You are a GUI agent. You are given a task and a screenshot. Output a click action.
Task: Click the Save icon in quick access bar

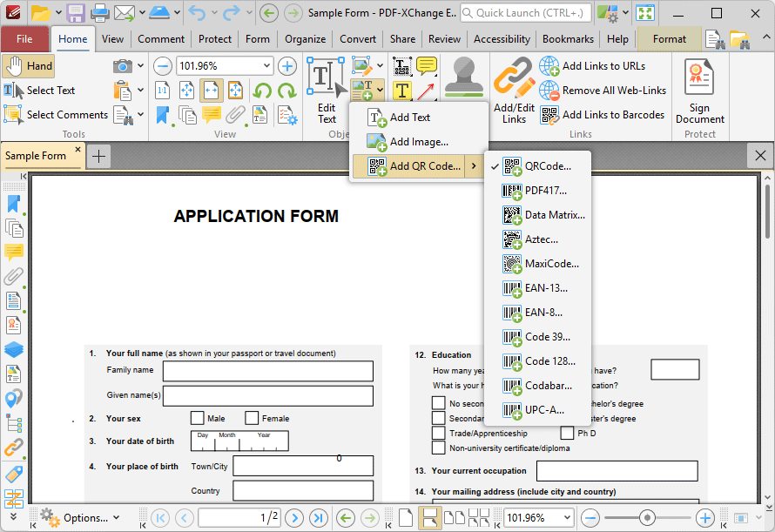[76, 13]
